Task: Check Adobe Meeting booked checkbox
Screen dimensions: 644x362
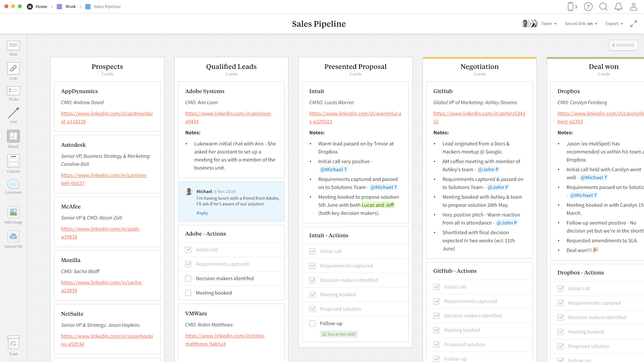Action: [x=188, y=293]
